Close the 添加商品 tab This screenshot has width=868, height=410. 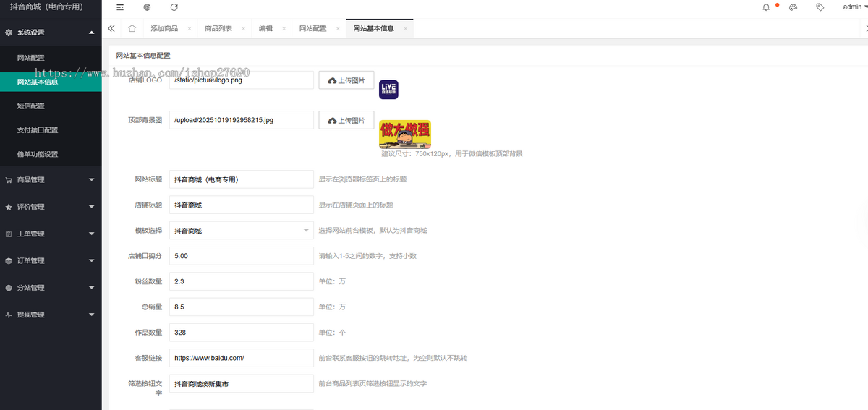[190, 29]
